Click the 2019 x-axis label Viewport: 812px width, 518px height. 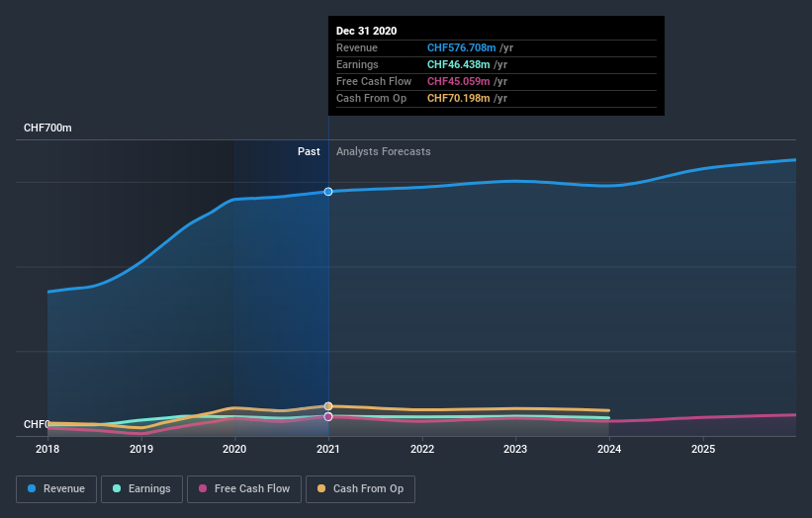pyautogui.click(x=141, y=449)
